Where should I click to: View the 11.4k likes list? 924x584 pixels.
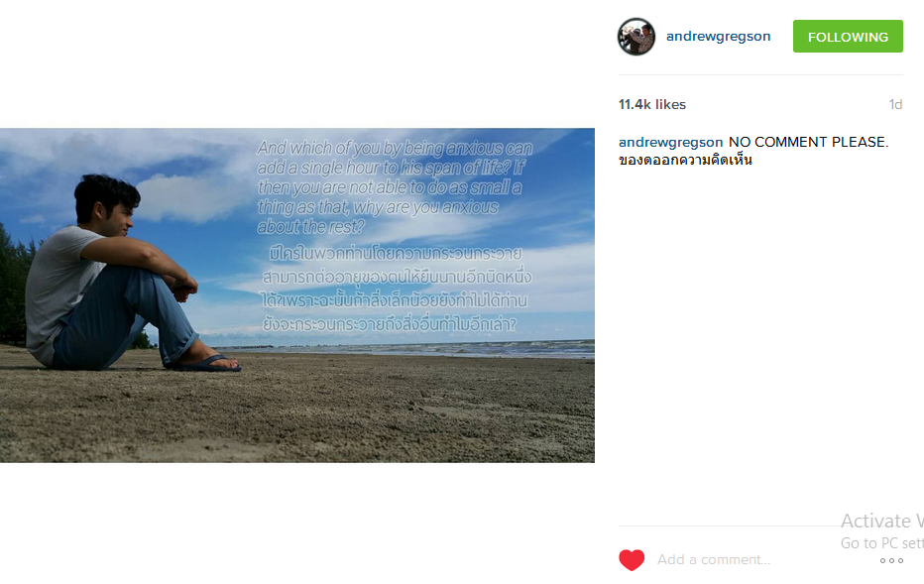(x=651, y=104)
